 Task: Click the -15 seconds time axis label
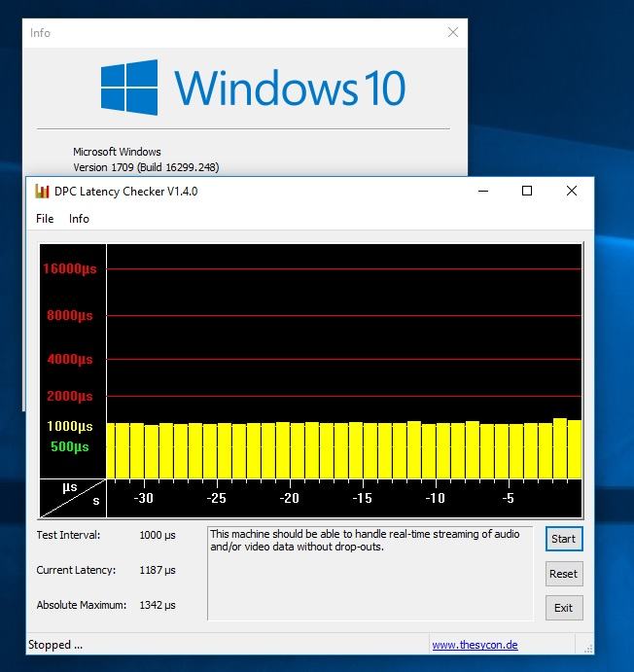pos(362,498)
